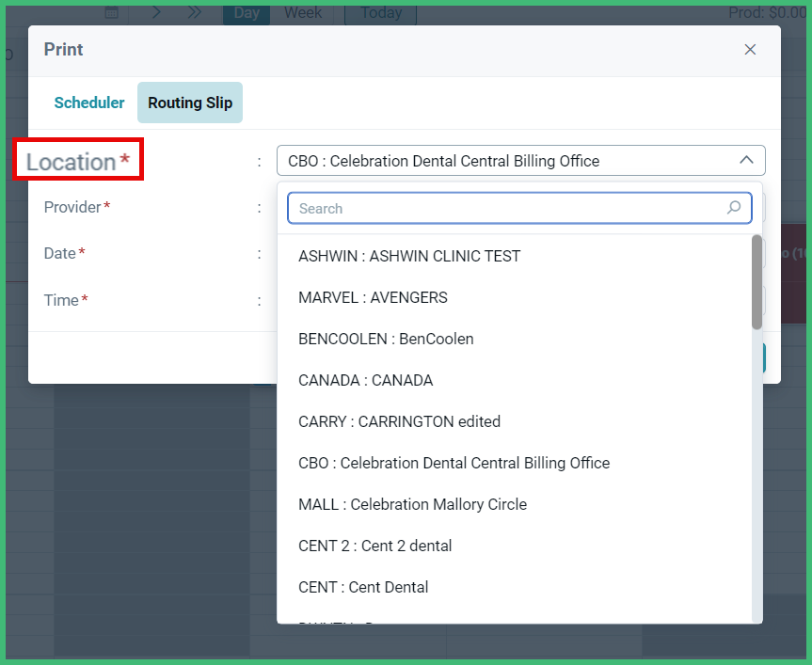812x665 pixels.
Task: Switch to Week view
Action: point(301,13)
